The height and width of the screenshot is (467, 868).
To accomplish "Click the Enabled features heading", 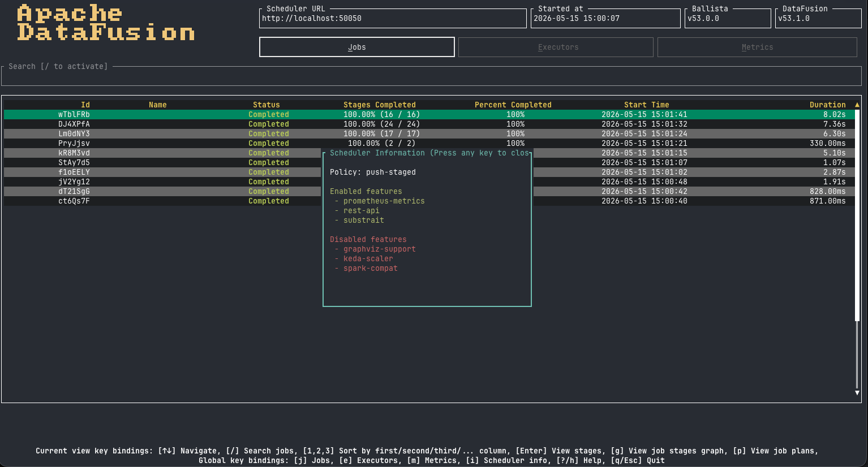I will [366, 191].
